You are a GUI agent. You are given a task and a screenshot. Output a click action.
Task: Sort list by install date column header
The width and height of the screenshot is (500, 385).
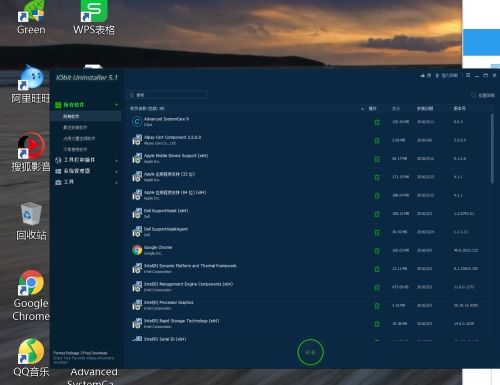coord(425,109)
